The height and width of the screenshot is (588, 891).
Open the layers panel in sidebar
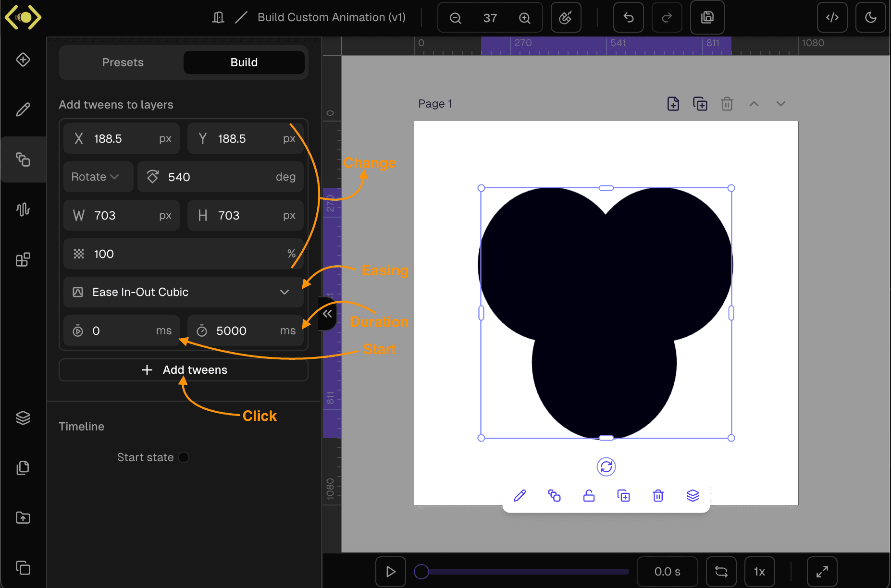pyautogui.click(x=23, y=418)
